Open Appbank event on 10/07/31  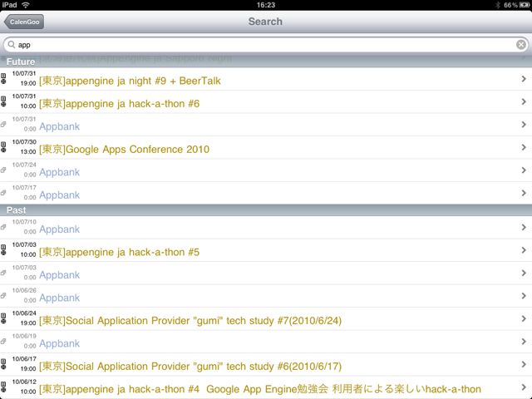coord(266,125)
